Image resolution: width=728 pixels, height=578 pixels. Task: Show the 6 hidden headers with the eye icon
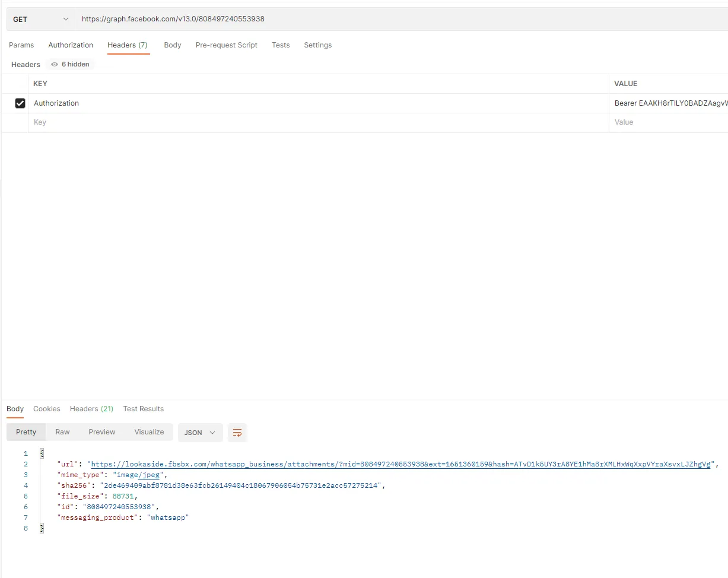pyautogui.click(x=70, y=64)
